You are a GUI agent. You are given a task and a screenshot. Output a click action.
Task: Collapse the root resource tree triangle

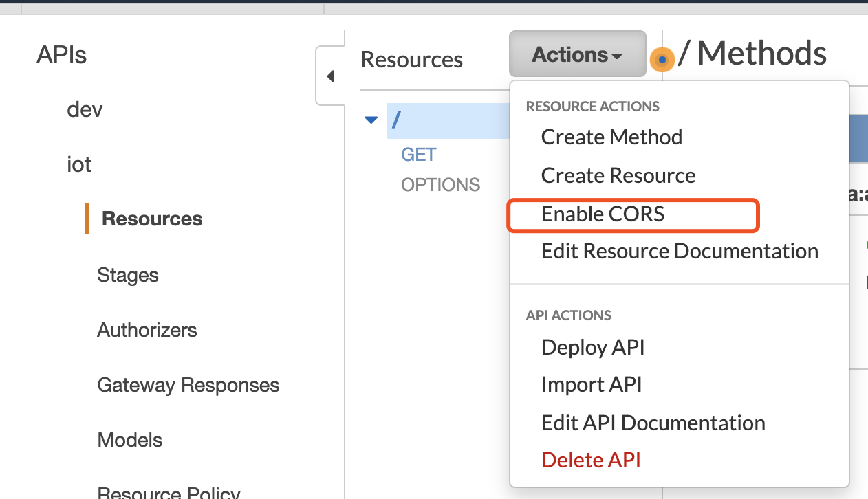coord(371,120)
